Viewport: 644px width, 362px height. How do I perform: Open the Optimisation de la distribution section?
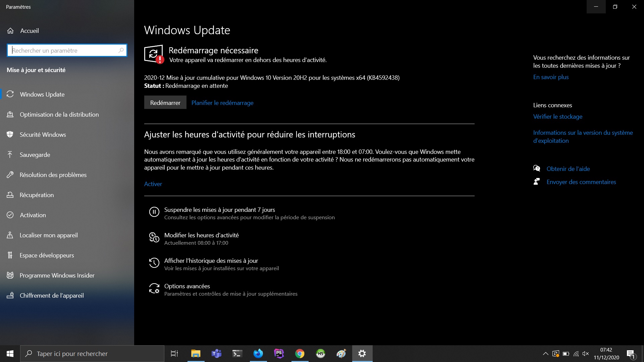click(x=59, y=115)
